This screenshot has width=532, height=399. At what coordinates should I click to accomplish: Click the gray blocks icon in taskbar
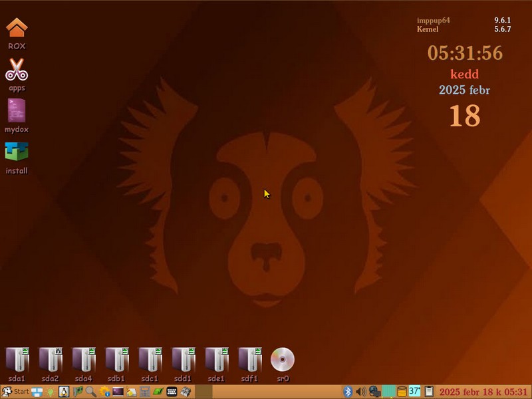(186, 392)
